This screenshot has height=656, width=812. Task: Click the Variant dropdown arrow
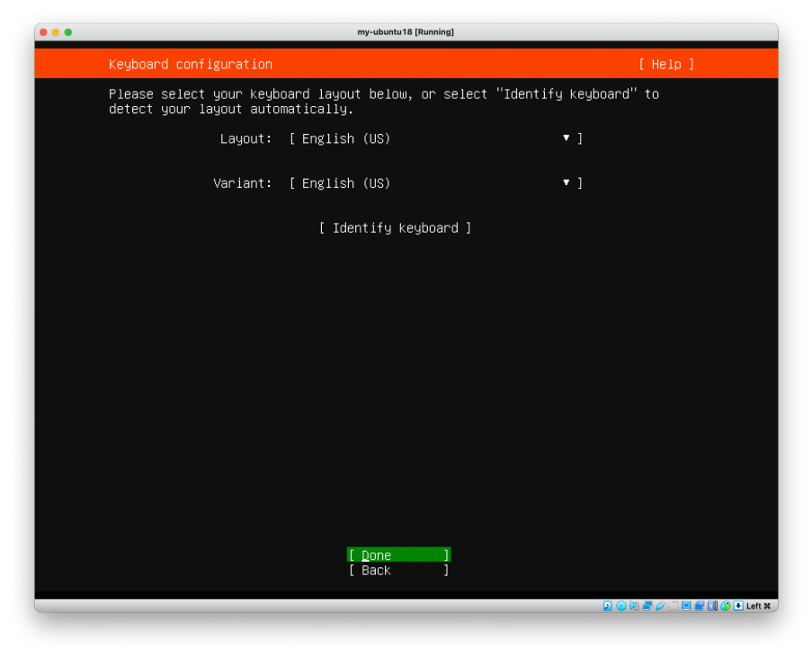click(566, 182)
